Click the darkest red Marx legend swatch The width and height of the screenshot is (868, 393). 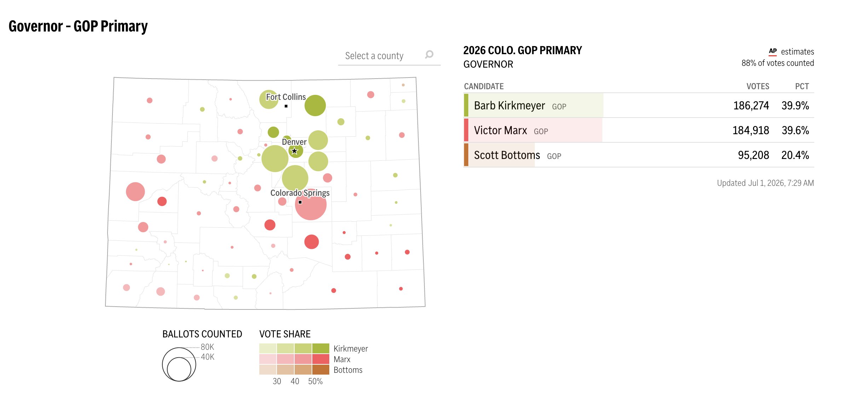click(321, 359)
